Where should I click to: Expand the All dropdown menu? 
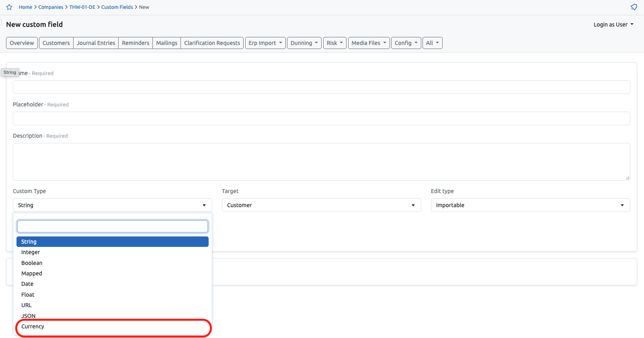click(x=433, y=43)
